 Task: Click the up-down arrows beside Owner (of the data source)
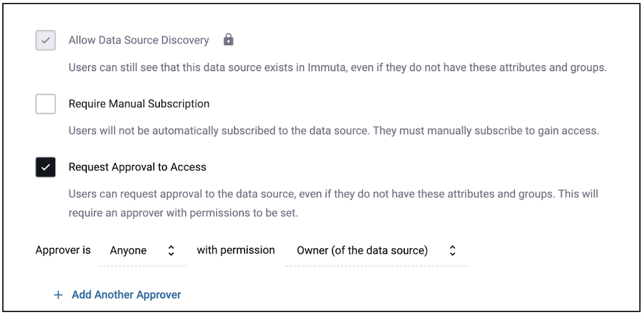point(452,251)
